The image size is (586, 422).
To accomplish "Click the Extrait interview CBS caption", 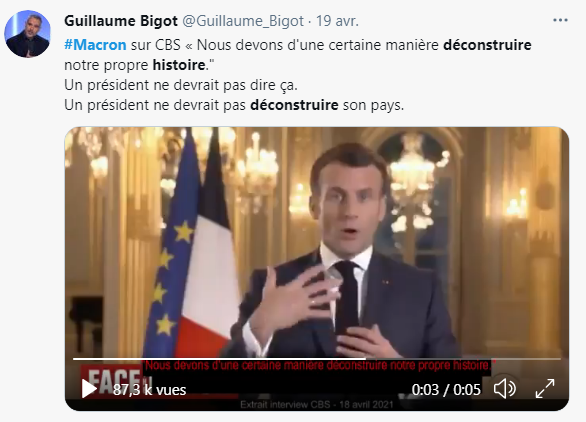I will pyautogui.click(x=317, y=404).
